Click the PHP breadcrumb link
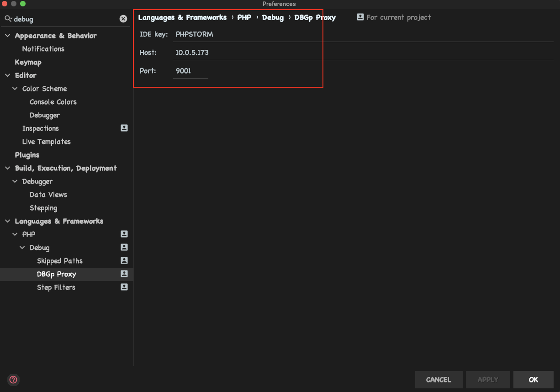This screenshot has height=392, width=560. (x=244, y=17)
